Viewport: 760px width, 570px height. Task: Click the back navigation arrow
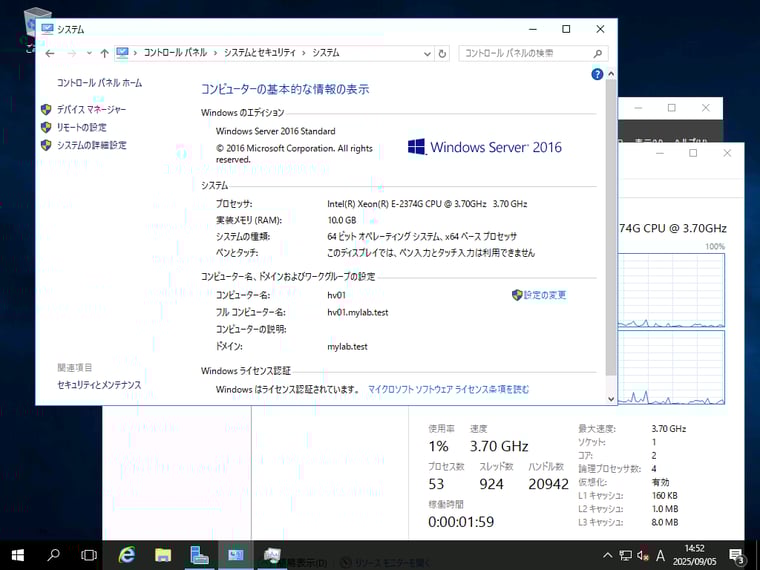[x=50, y=53]
